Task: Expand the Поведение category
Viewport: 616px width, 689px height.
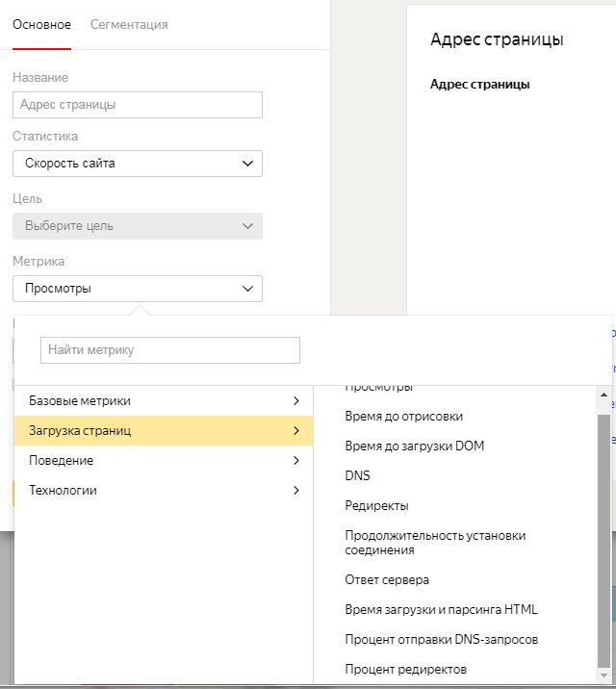Action: pos(164,460)
